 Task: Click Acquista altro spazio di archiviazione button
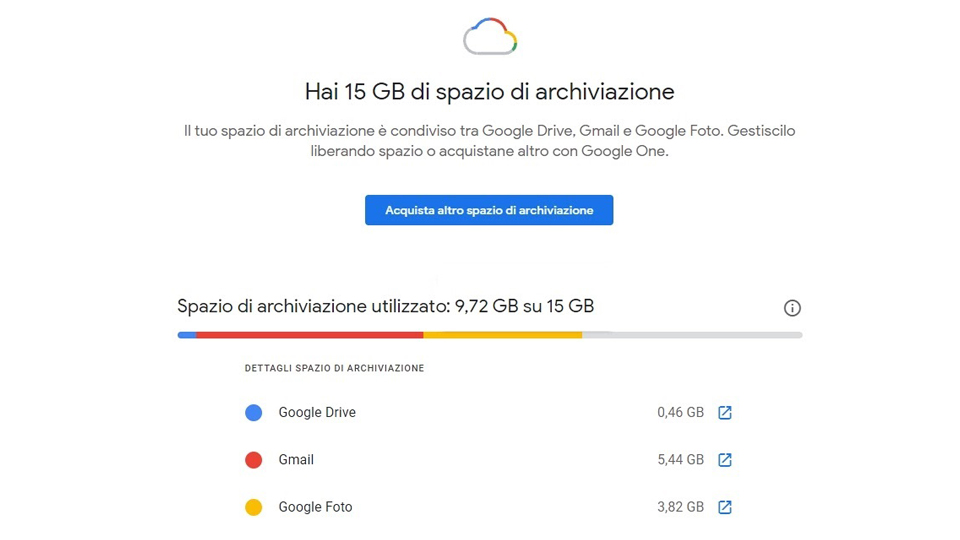tap(489, 210)
